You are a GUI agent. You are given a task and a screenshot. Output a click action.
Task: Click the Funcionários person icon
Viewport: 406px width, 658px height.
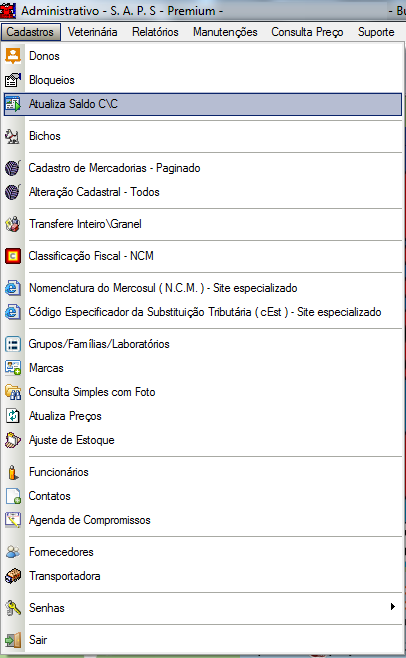pos(13,472)
